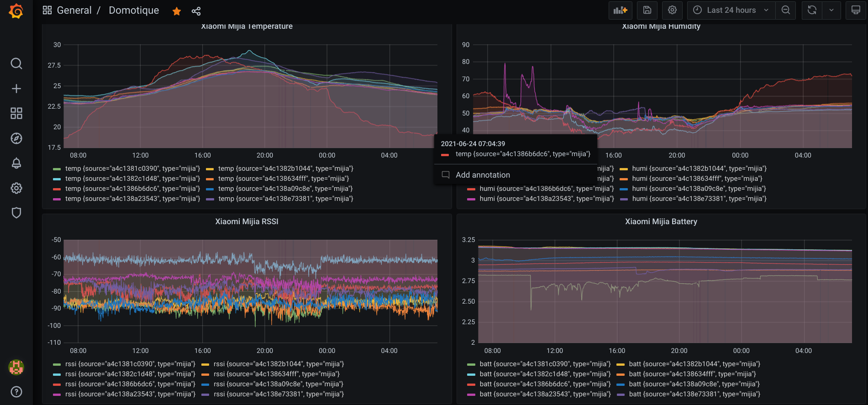Toggle rssi a4c138a23543 legend entry

pos(130,394)
